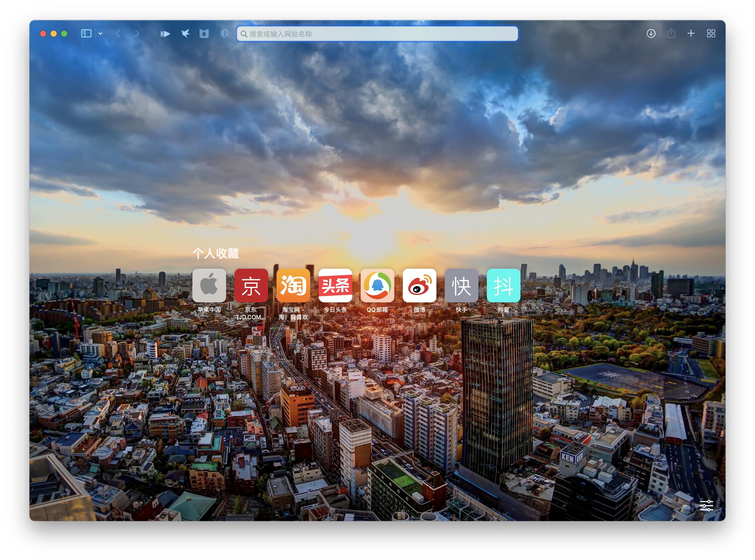Click the forward navigation arrow

tap(136, 34)
